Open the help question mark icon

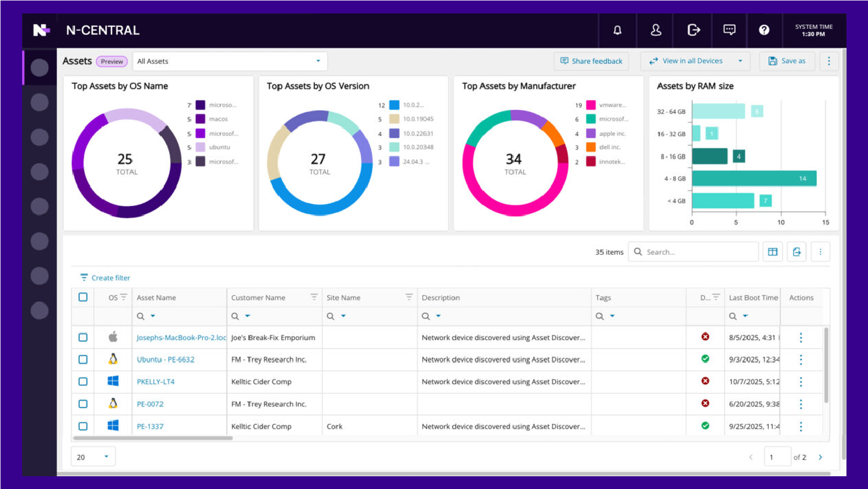(x=764, y=30)
